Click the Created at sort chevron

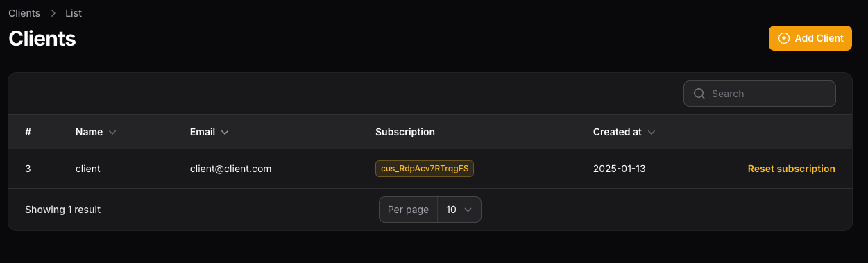[x=652, y=132]
